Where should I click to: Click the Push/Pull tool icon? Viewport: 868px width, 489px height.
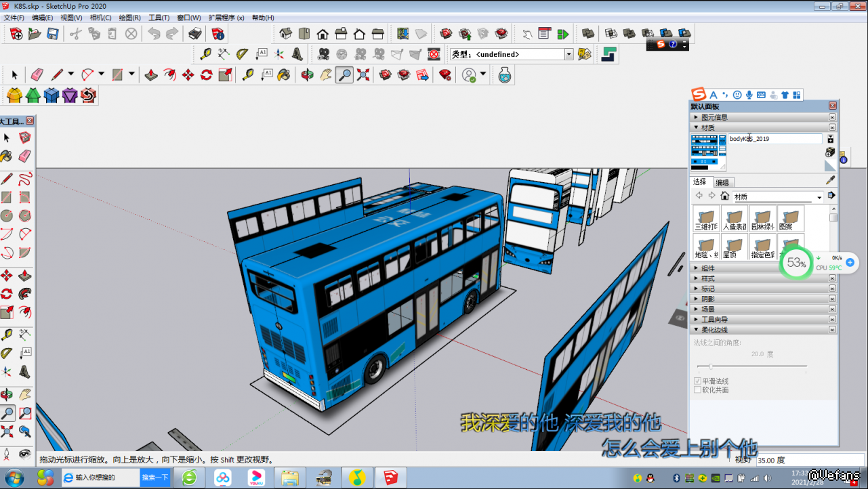pos(150,75)
